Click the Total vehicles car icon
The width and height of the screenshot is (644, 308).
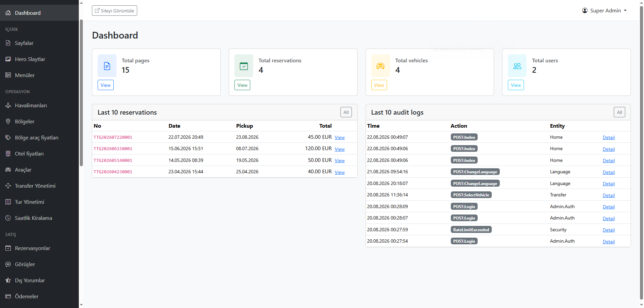(x=380, y=66)
